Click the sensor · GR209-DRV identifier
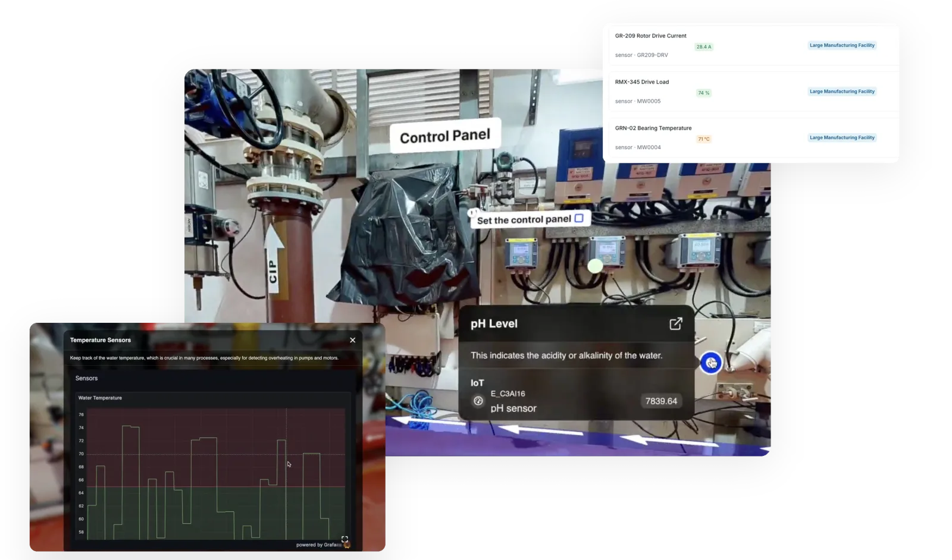The height and width of the screenshot is (560, 952). click(641, 55)
